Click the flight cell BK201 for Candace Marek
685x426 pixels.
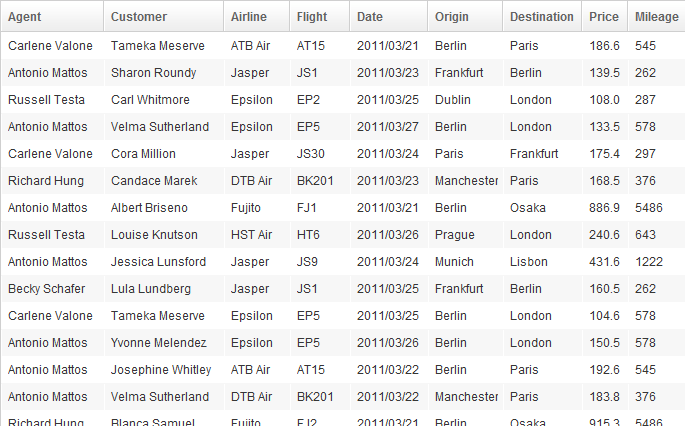[320, 180]
